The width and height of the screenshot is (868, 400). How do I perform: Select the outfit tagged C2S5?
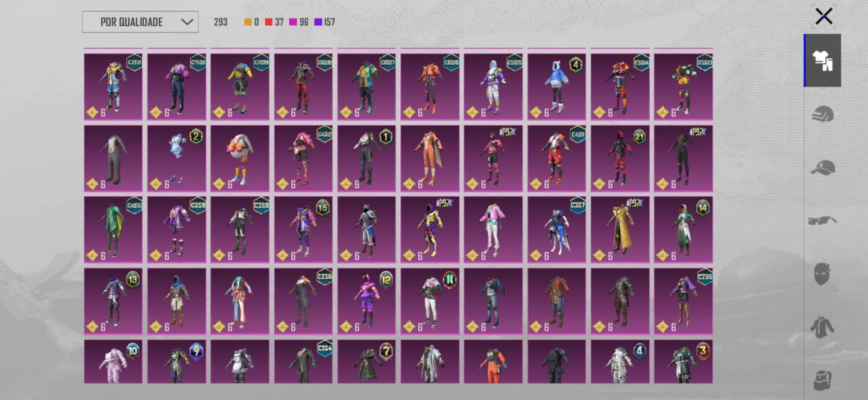click(x=684, y=301)
